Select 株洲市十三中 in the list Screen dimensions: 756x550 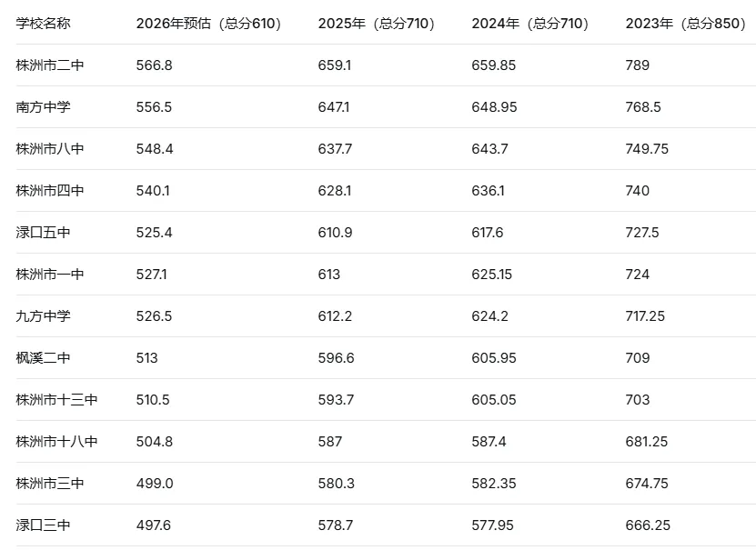point(56,400)
